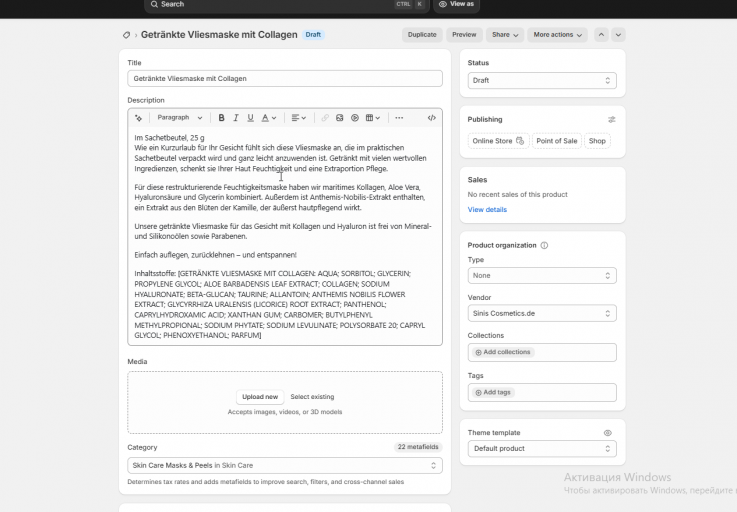Switch description editor to HTML view
Viewport: 737px width, 512px height.
click(x=431, y=118)
